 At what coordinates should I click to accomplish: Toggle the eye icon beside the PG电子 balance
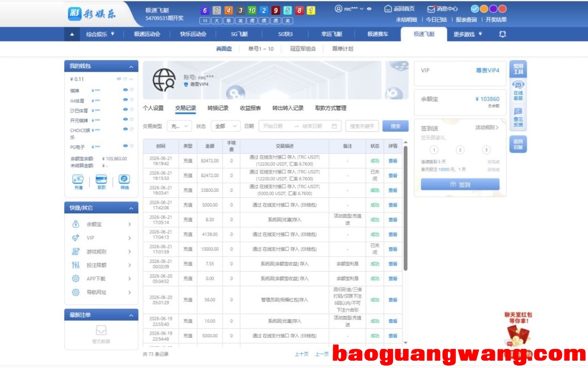(x=125, y=146)
